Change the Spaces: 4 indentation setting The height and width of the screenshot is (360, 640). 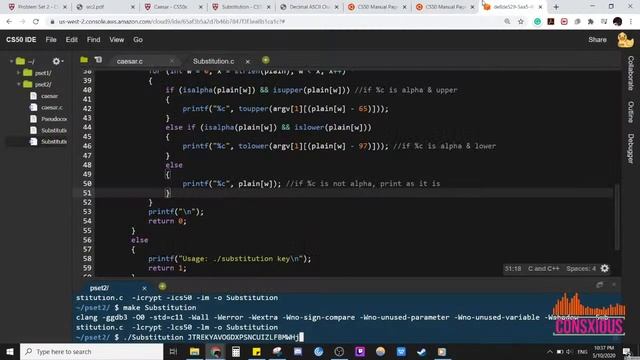[x=581, y=269]
